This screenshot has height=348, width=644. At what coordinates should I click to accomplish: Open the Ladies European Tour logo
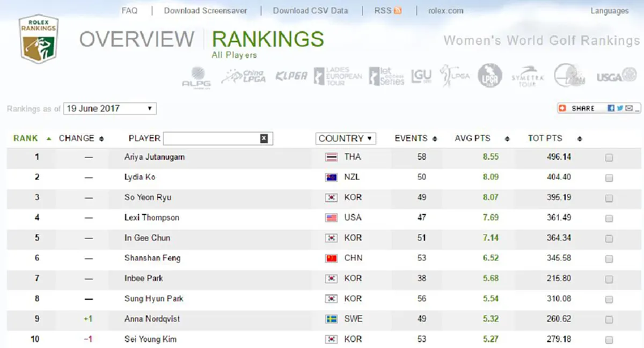pyautogui.click(x=338, y=76)
